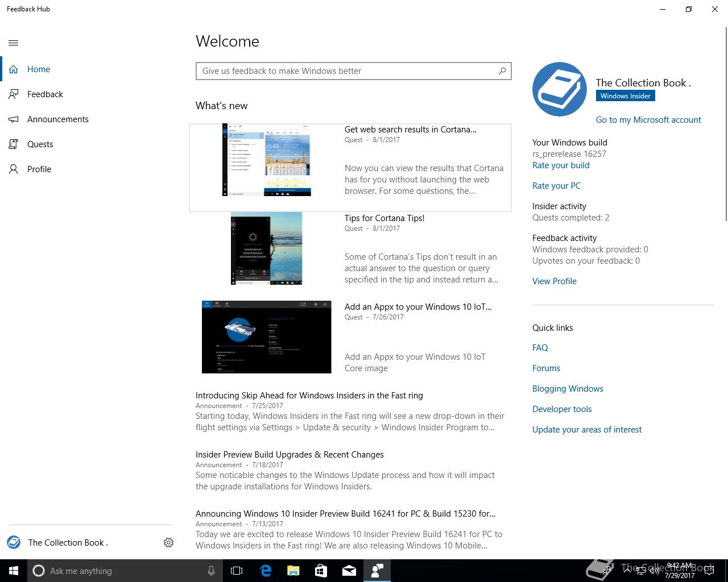728x582 pixels.
Task: Click the Collection Book profile avatar
Action: coord(560,89)
